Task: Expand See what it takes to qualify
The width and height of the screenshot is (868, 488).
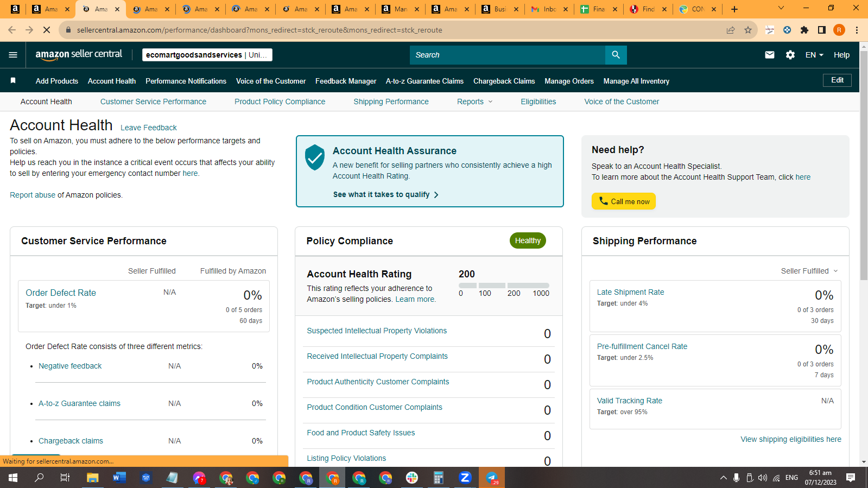Action: (386, 194)
